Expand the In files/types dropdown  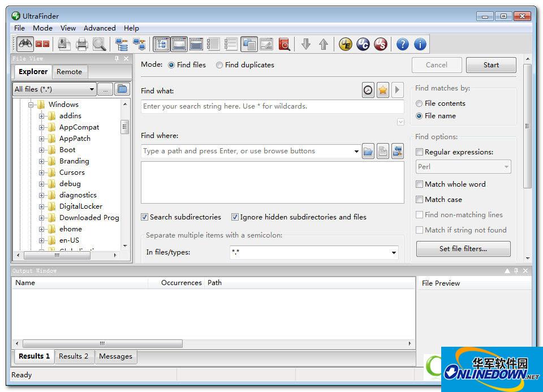click(394, 252)
